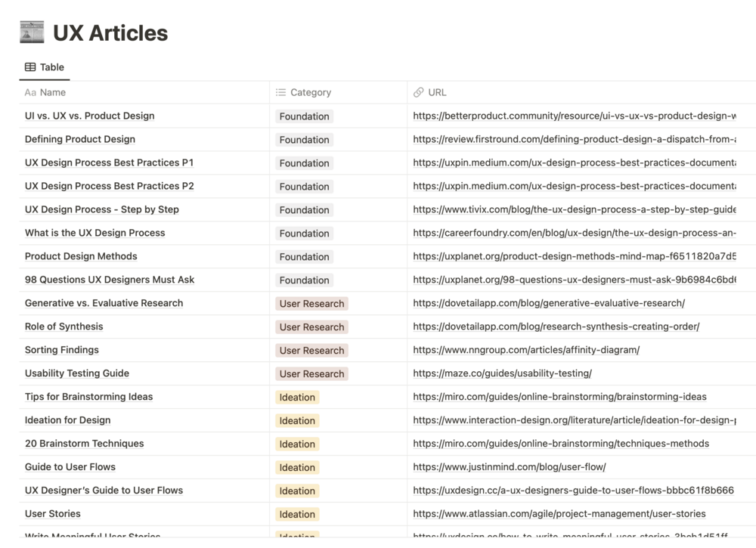Follow the careerfoundry.com URL
Screen dimensions: 756x548
point(575,233)
